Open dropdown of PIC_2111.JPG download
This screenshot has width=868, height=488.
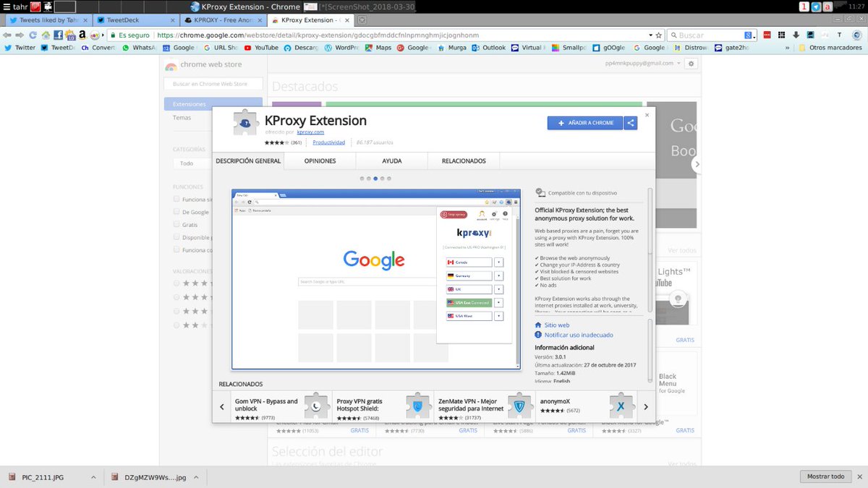pos(93,477)
